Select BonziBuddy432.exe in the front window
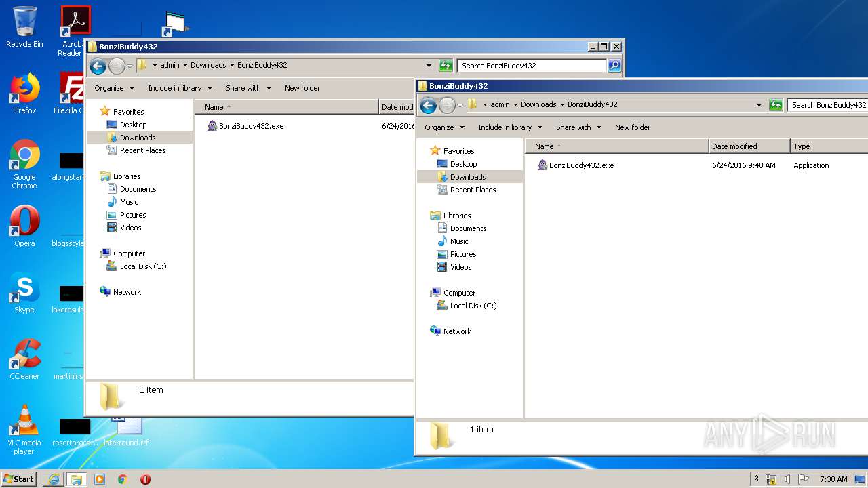The image size is (868, 488). tap(576, 165)
